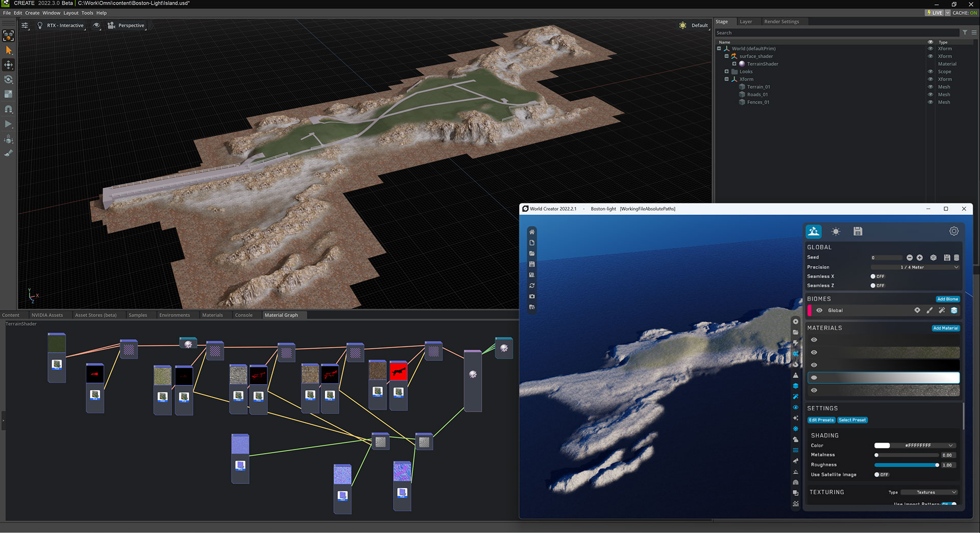This screenshot has width=980, height=533.
Task: Switch to the Console tab
Action: point(244,315)
